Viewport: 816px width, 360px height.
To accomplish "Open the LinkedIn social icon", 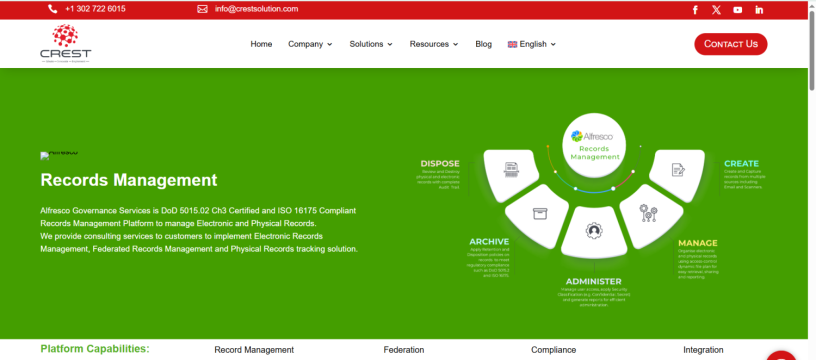I will click(x=759, y=10).
